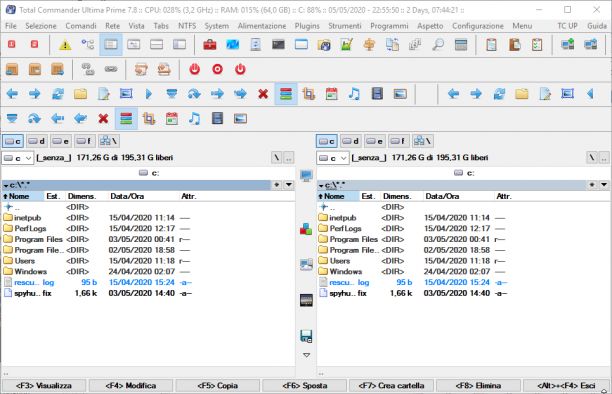Click the floppy disk icon in the middle bar
The image size is (612, 394).
point(306,336)
